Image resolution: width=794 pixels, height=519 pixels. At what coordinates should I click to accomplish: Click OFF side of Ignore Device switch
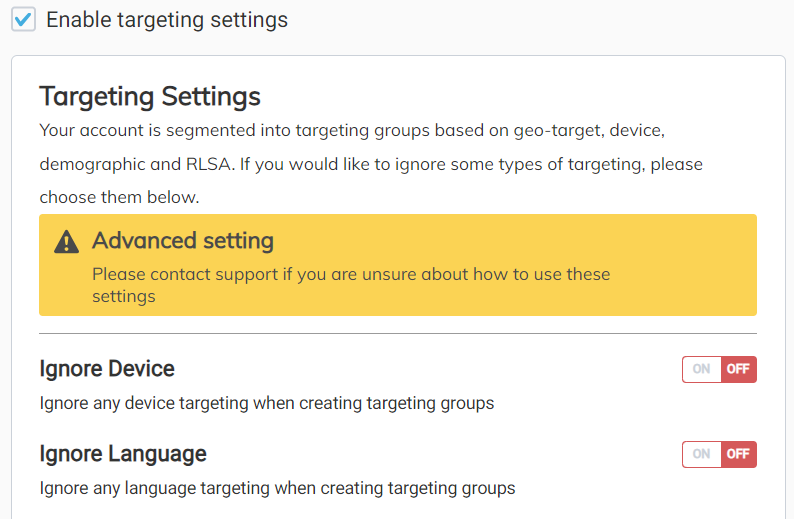click(738, 369)
